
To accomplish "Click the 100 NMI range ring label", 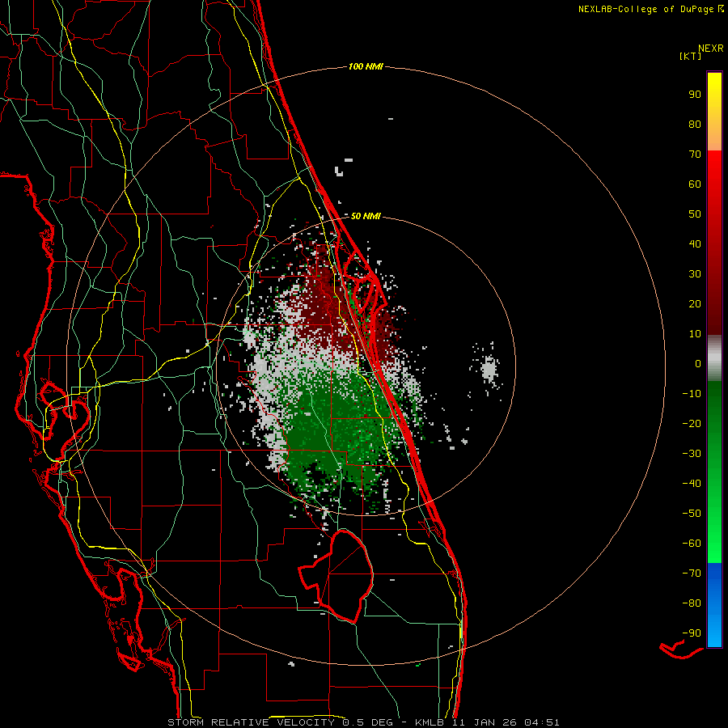I will tap(366, 66).
